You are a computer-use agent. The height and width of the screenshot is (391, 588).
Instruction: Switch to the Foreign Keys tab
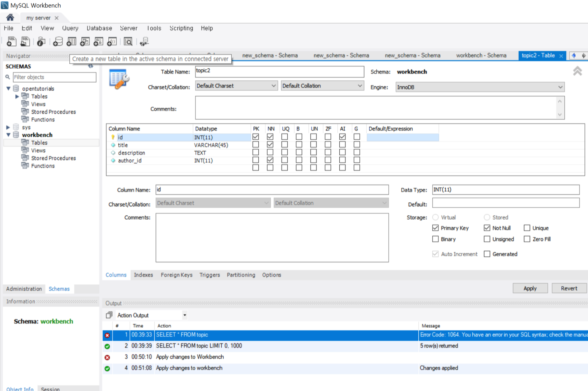(177, 275)
